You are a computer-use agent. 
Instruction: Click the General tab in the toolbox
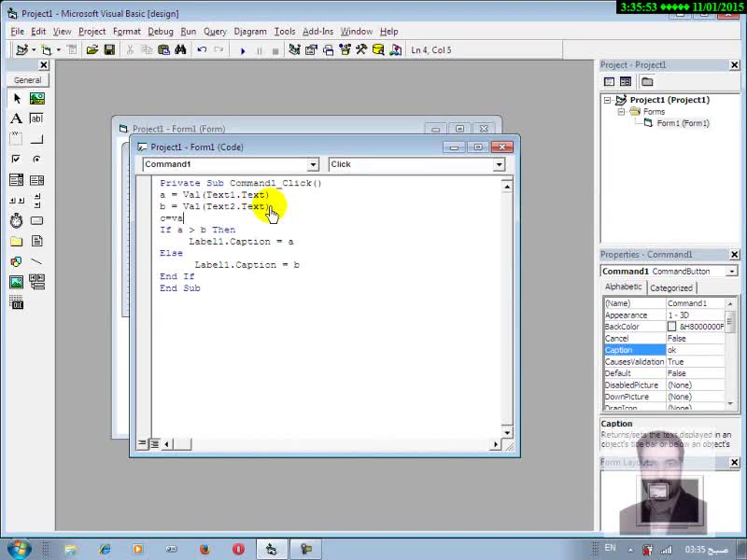[28, 80]
